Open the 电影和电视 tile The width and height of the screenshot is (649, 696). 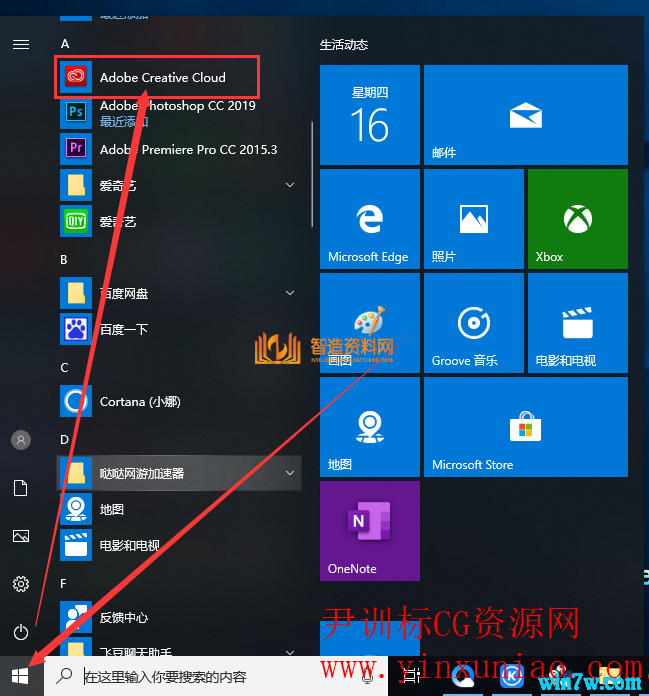[x=578, y=323]
